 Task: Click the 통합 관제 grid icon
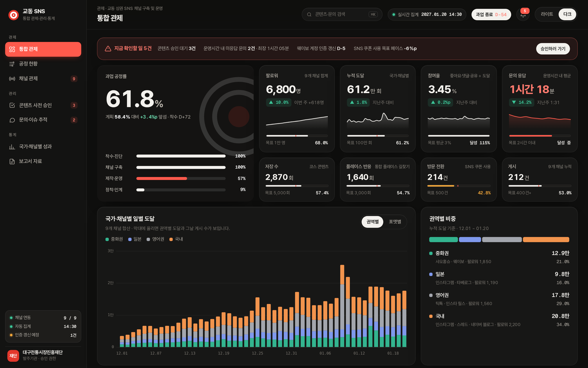point(12,49)
